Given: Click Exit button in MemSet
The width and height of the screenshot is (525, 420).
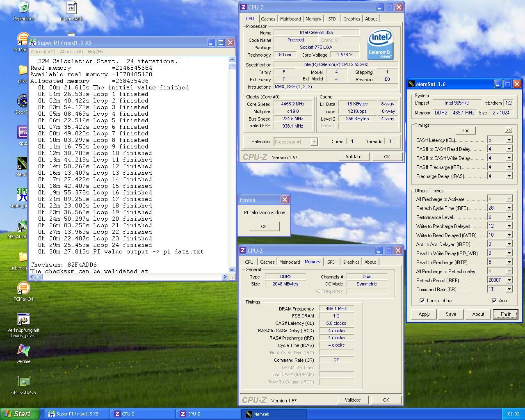Looking at the screenshot, I should pos(505,314).
